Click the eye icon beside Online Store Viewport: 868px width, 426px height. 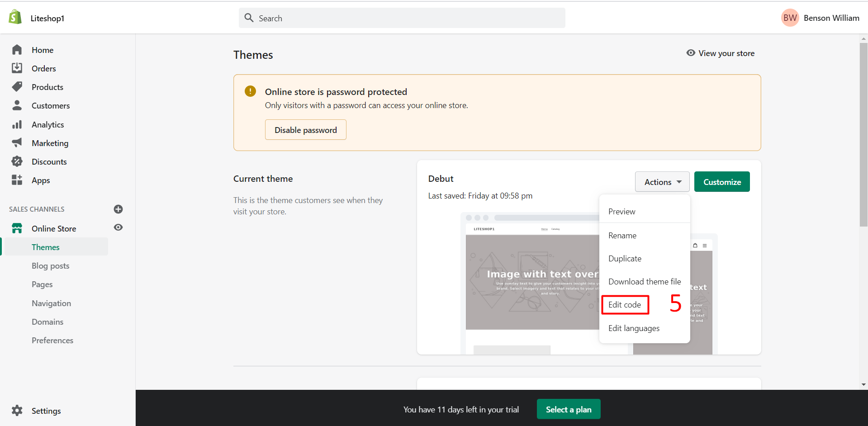118,227
